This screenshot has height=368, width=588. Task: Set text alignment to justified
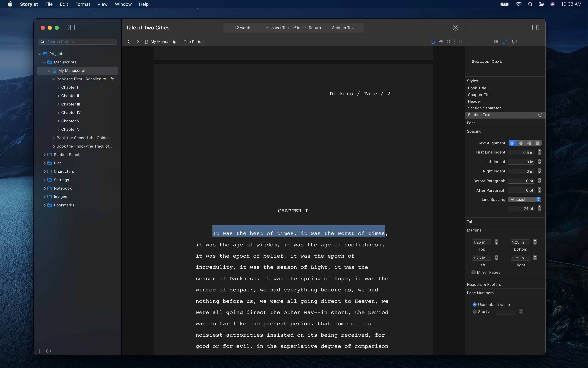click(x=537, y=143)
